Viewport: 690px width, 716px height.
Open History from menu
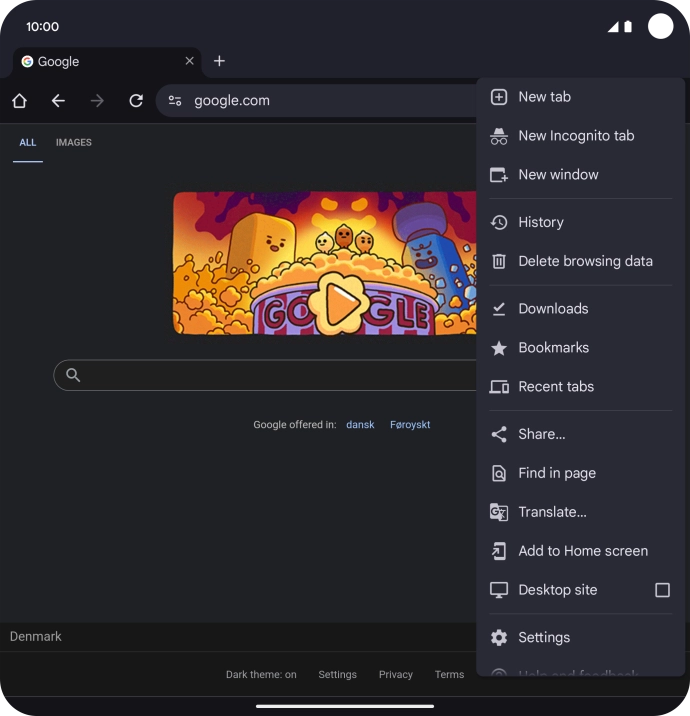580,222
